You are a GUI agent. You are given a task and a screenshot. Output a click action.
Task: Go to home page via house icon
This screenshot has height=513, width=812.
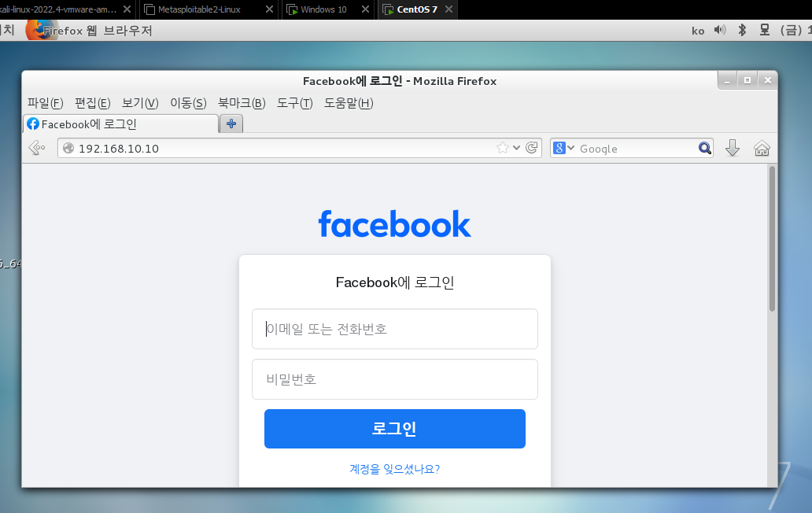click(x=762, y=149)
